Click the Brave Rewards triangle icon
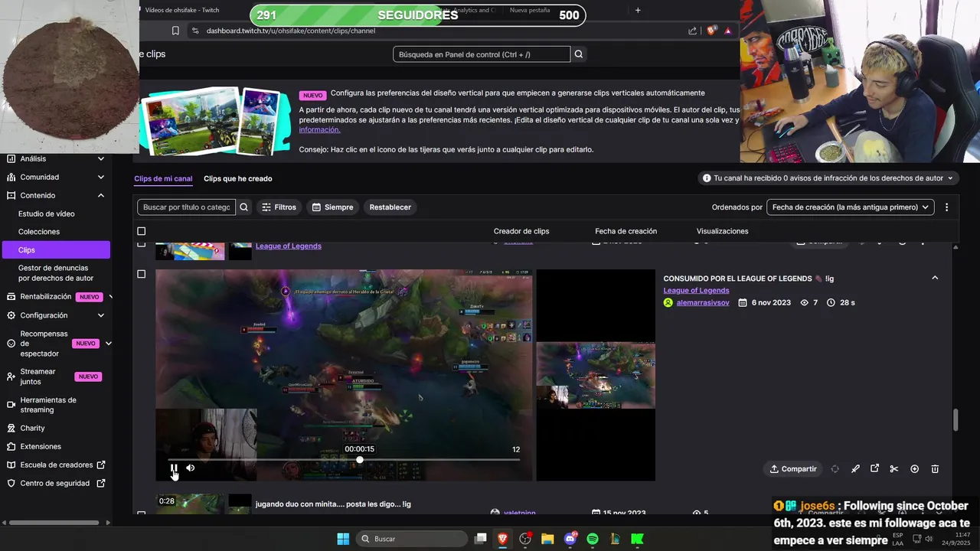980x551 pixels. [728, 31]
